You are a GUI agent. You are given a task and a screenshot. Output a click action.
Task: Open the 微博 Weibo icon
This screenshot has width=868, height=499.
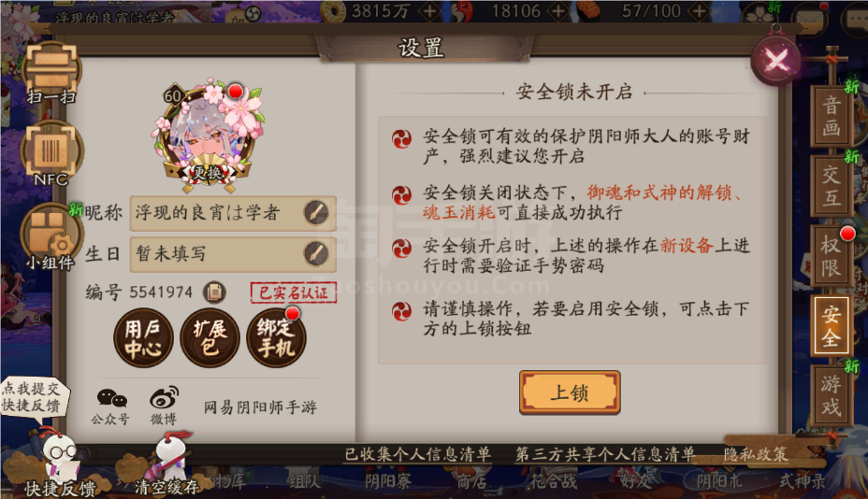[x=164, y=406]
